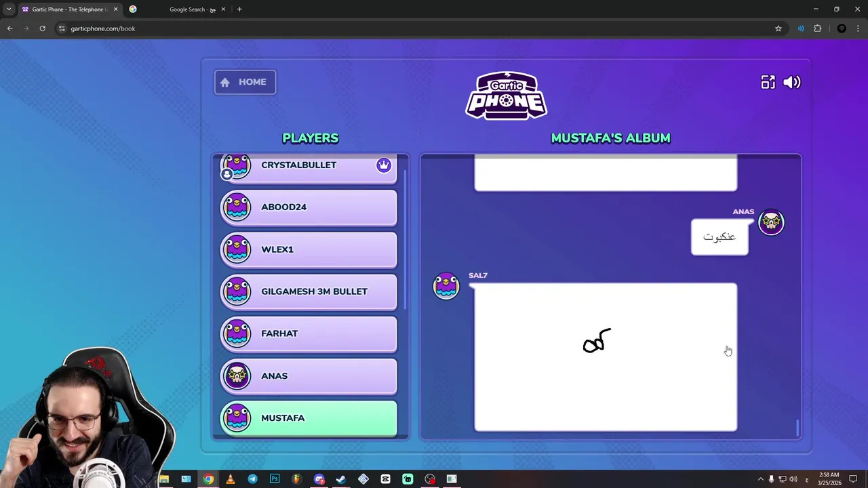
Task: Select player CRYSTALBULLET in players list
Action: click(309, 168)
